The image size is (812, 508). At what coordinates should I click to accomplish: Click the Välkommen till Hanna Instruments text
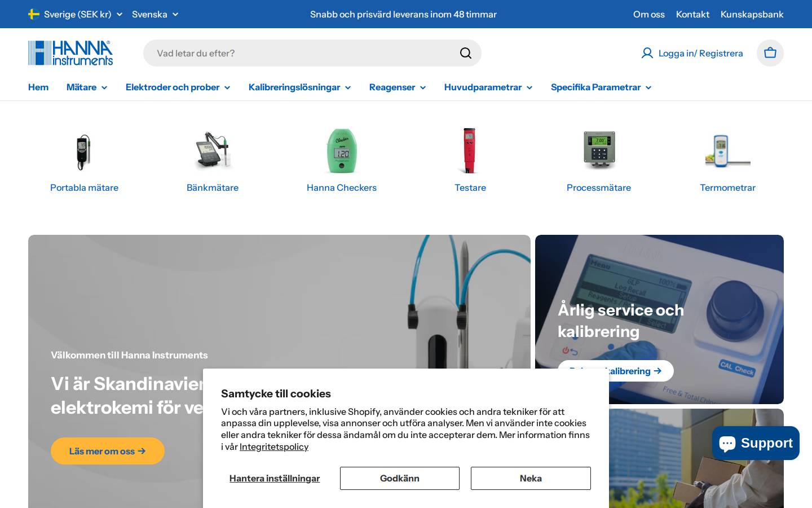pyautogui.click(x=129, y=355)
